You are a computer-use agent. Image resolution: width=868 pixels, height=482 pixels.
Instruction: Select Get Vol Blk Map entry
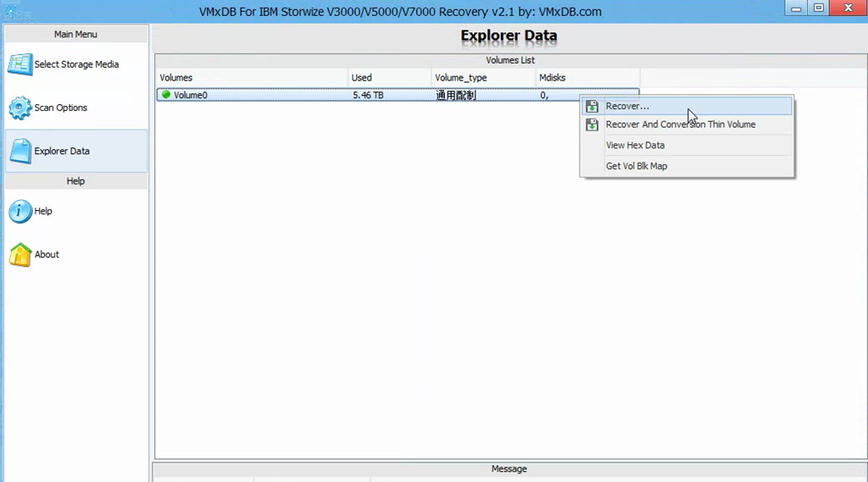click(687, 166)
